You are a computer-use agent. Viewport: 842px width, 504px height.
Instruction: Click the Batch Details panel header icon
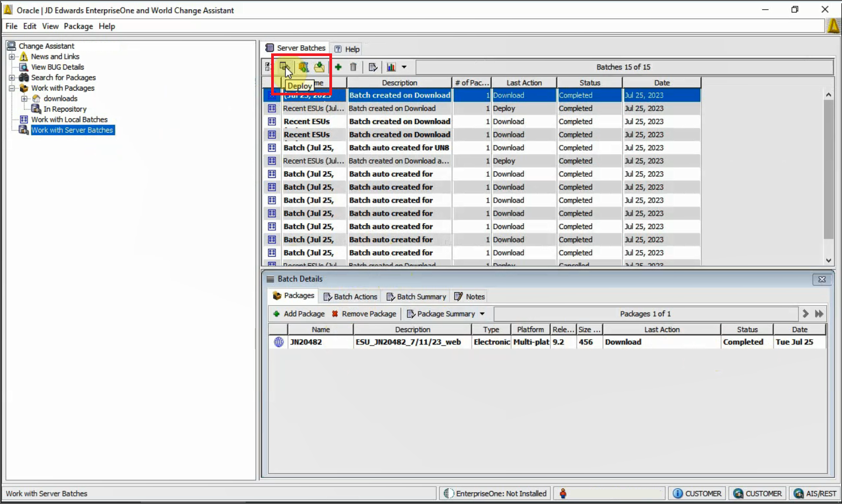pos(270,279)
